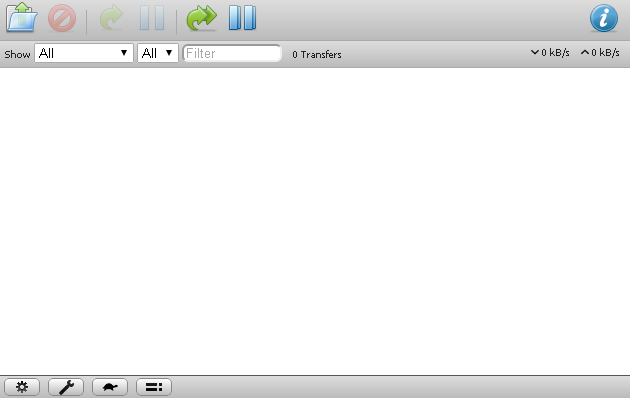Click the download speed 0 kB/s indicator
The height and width of the screenshot is (398, 630).
pos(550,53)
